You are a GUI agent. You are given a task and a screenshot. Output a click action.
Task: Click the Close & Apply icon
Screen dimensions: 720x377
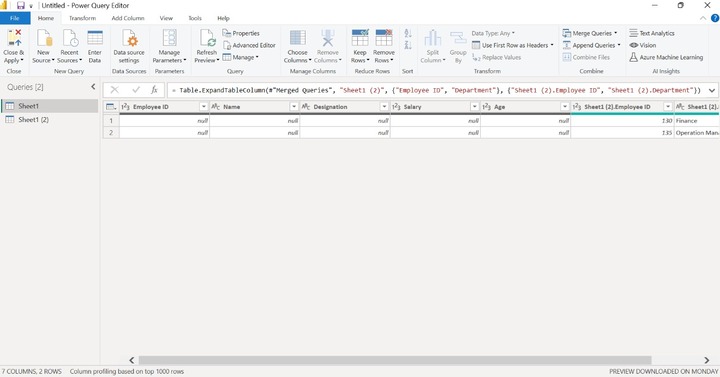pos(14,38)
